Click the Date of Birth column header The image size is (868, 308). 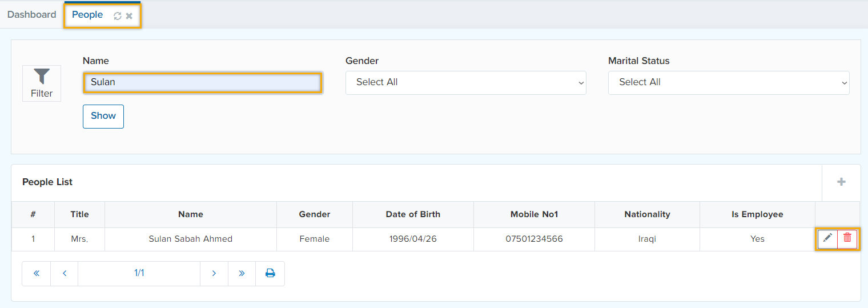(x=413, y=214)
